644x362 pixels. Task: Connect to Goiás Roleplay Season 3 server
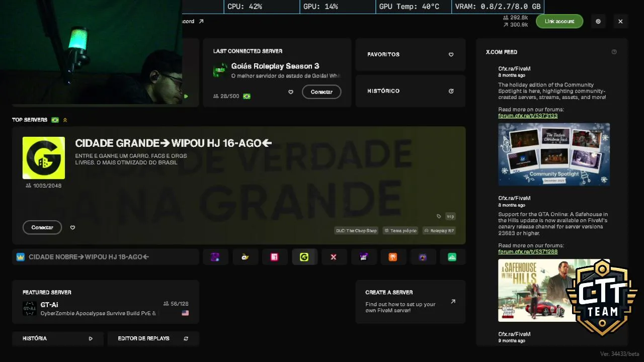[x=321, y=92]
